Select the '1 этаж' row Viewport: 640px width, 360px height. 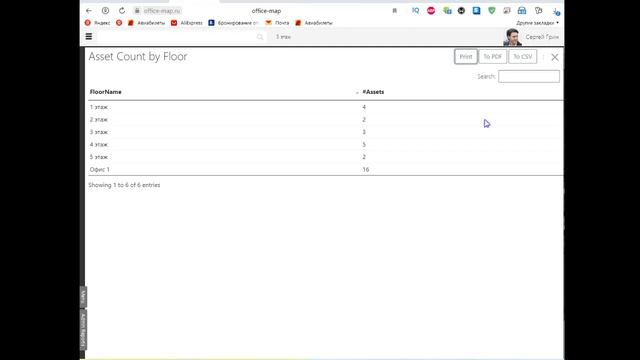(325, 107)
